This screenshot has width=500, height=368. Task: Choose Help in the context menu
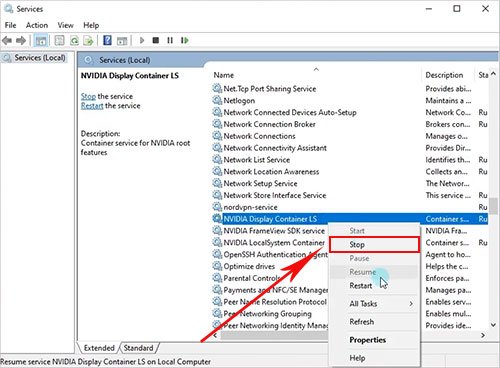coord(374,358)
